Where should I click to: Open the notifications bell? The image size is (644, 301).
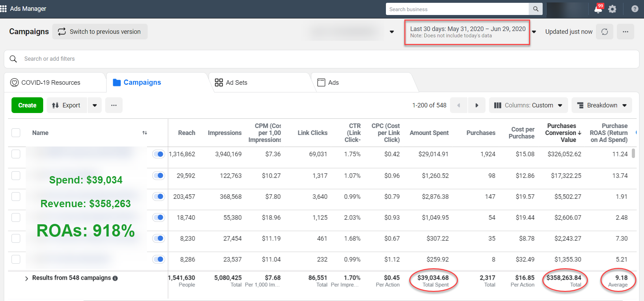pos(598,9)
